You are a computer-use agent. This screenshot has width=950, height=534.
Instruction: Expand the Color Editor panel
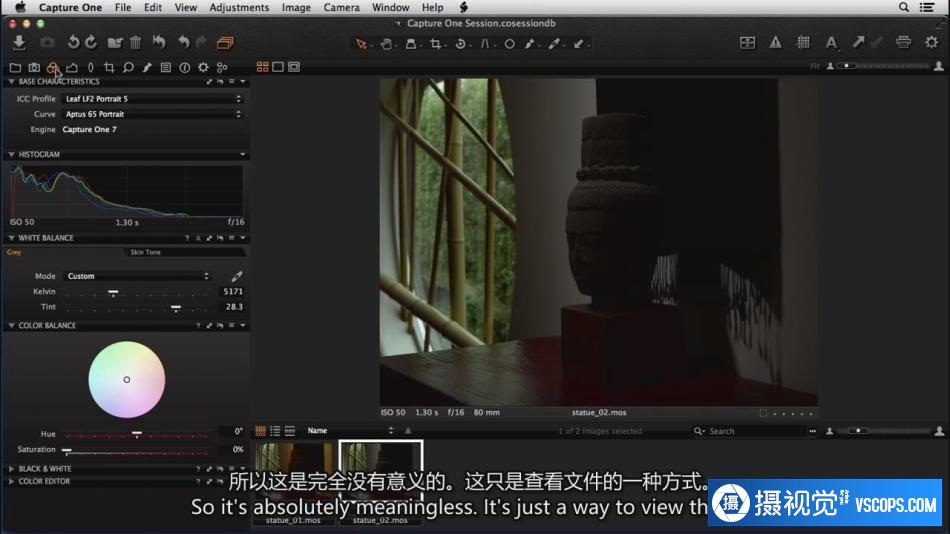(12, 481)
